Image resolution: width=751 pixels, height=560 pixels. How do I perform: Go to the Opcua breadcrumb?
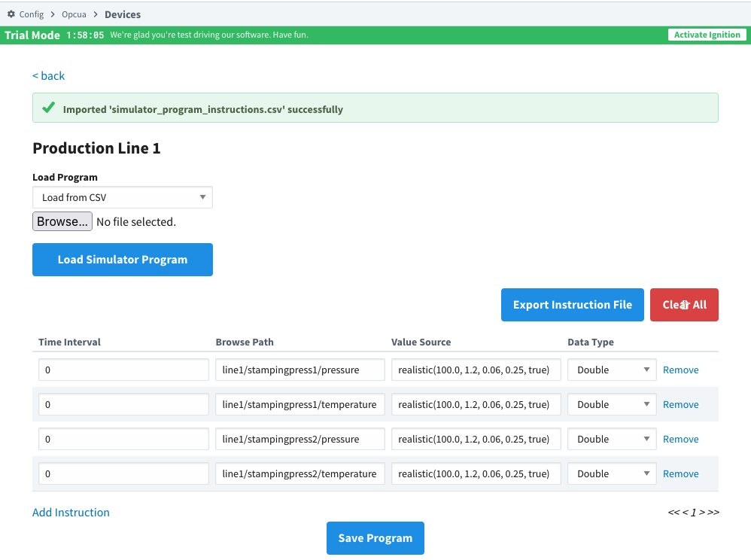click(74, 14)
